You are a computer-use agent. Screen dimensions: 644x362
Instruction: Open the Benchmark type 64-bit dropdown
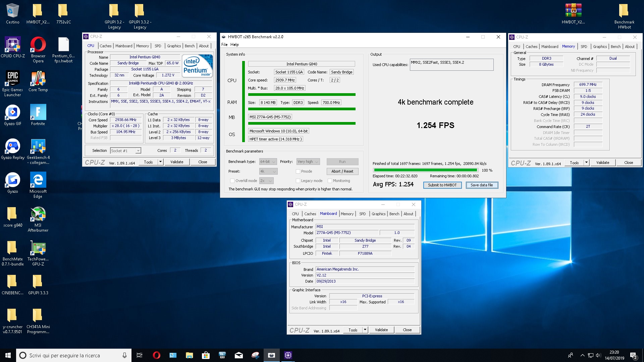pyautogui.click(x=268, y=162)
